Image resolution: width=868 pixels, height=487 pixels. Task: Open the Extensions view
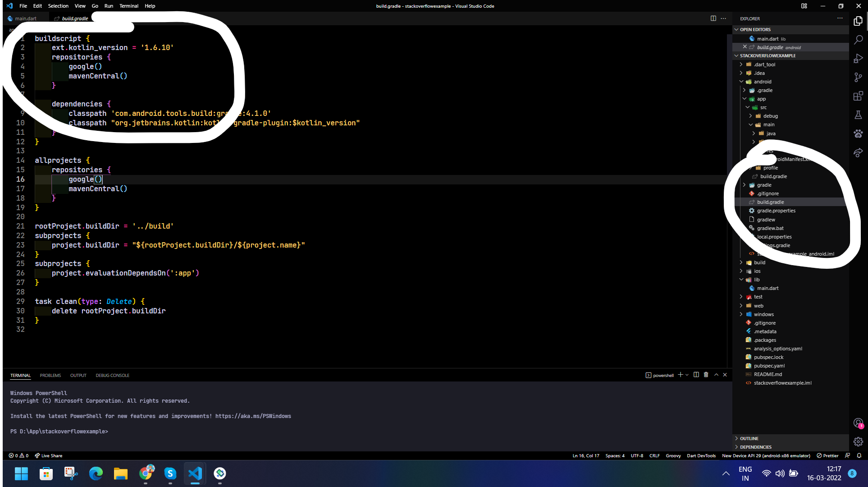tap(858, 96)
